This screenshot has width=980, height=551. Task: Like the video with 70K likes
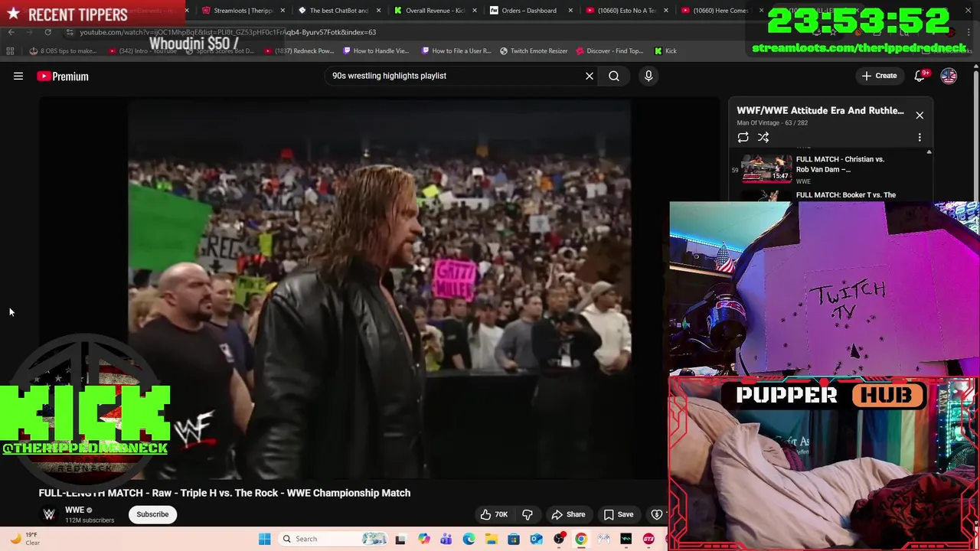click(x=494, y=514)
